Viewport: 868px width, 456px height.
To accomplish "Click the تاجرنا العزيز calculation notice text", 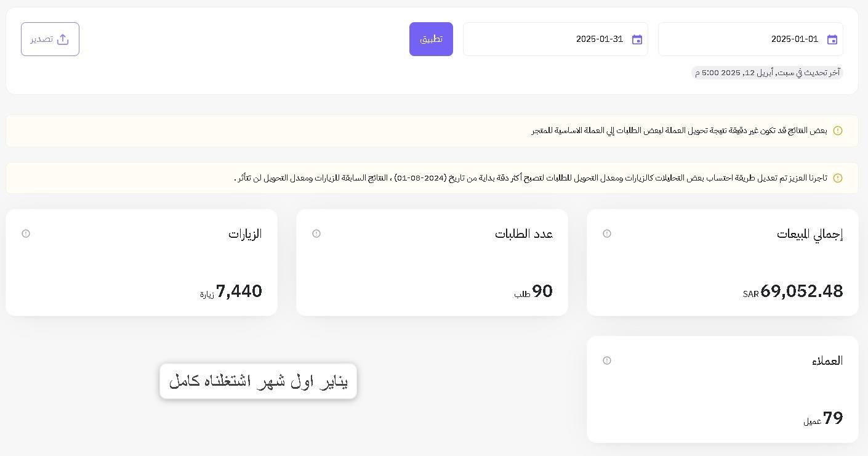I will point(531,178).
